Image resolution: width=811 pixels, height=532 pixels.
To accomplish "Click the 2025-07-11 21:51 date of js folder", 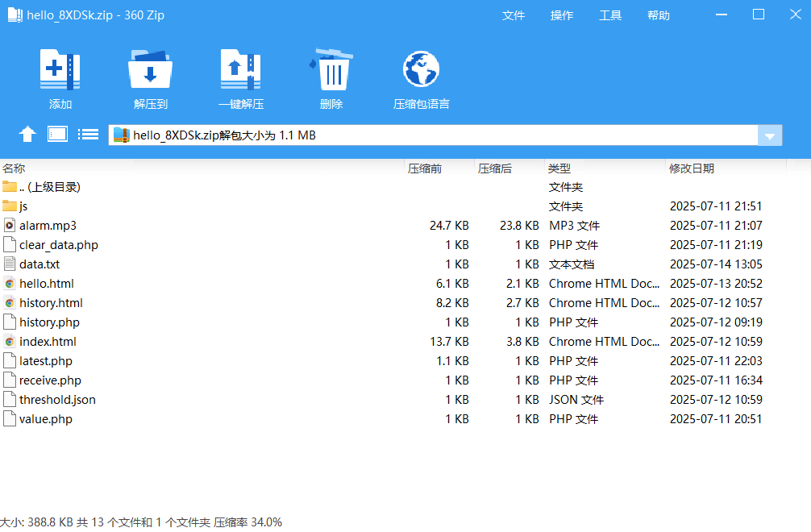I will (x=716, y=206).
